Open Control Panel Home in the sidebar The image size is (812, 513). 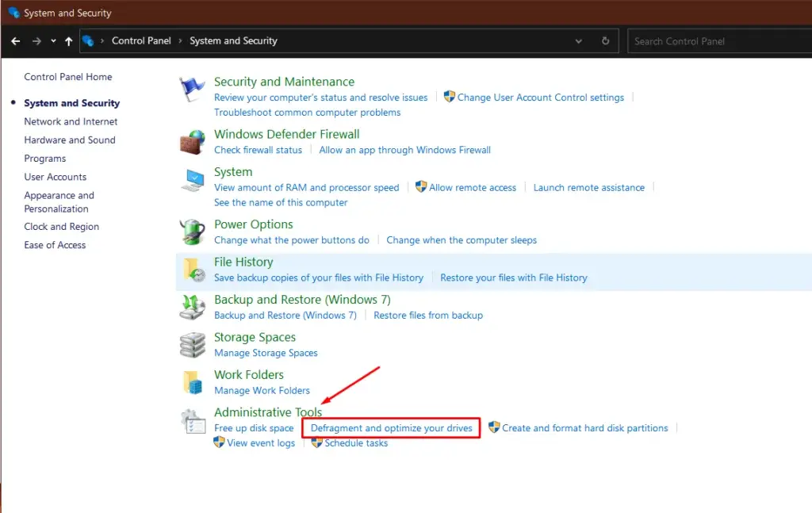coord(68,77)
